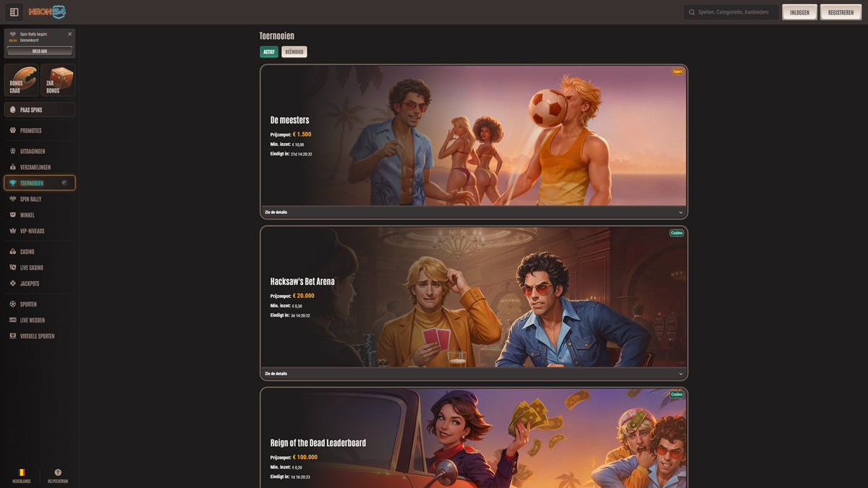Open the Winkel shop in sidebar

point(27,215)
